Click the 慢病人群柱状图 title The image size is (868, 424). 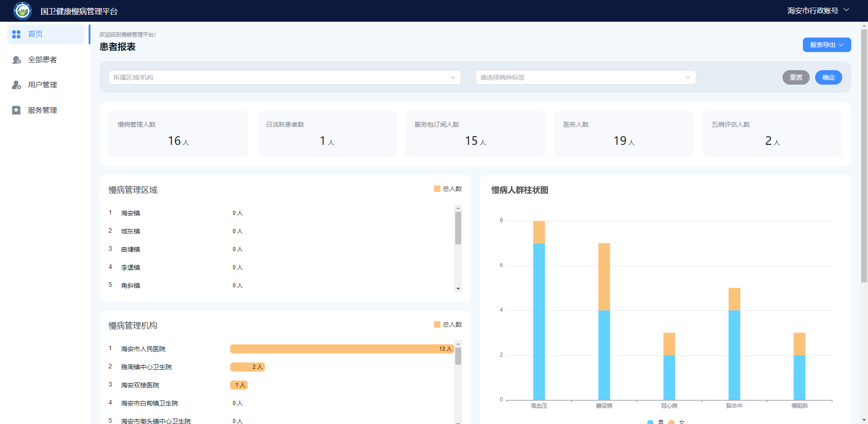pos(520,190)
